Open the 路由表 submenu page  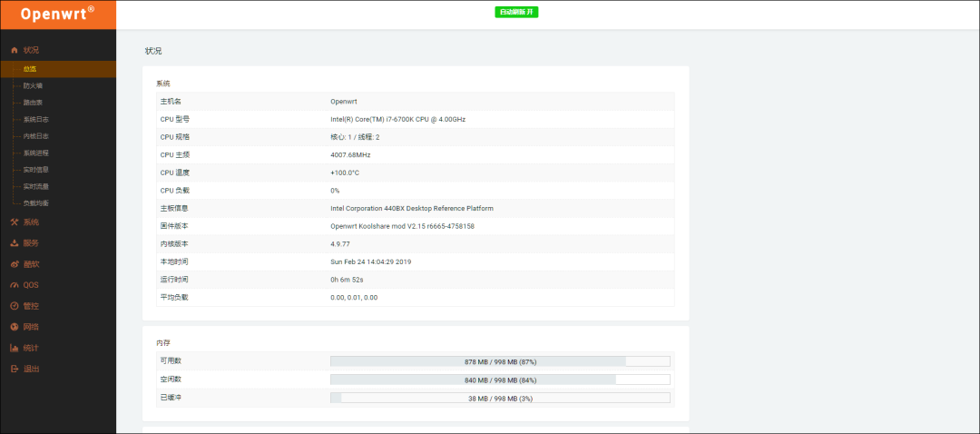pos(34,103)
